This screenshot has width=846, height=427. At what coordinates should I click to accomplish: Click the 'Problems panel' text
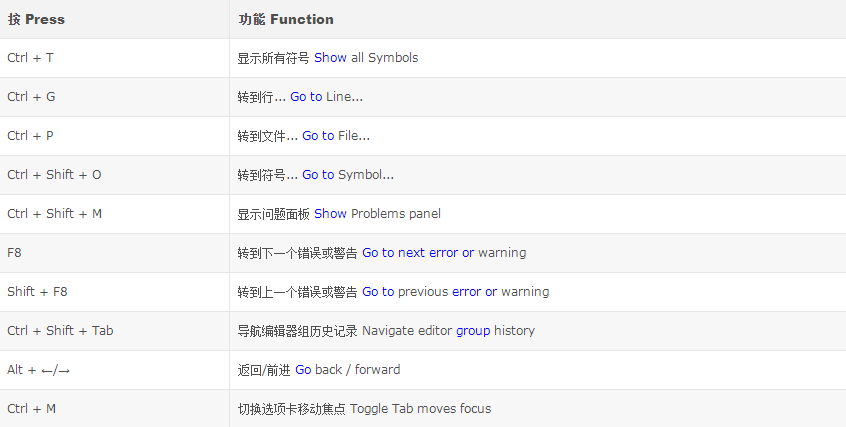pyautogui.click(x=396, y=214)
